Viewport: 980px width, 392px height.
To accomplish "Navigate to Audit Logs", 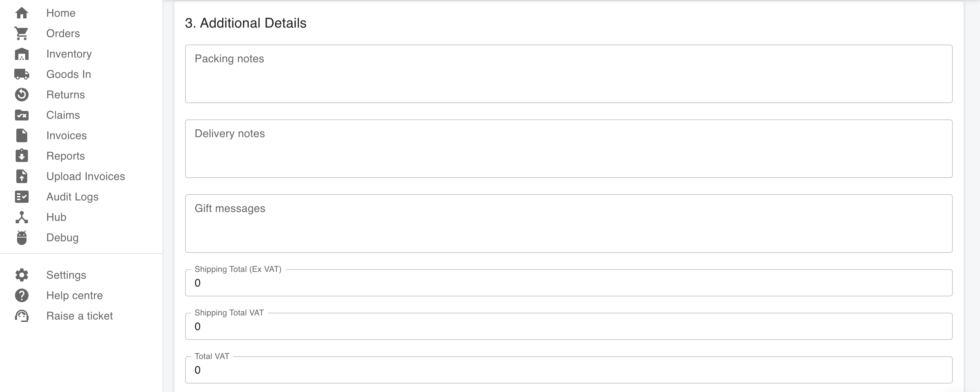I will (x=72, y=197).
